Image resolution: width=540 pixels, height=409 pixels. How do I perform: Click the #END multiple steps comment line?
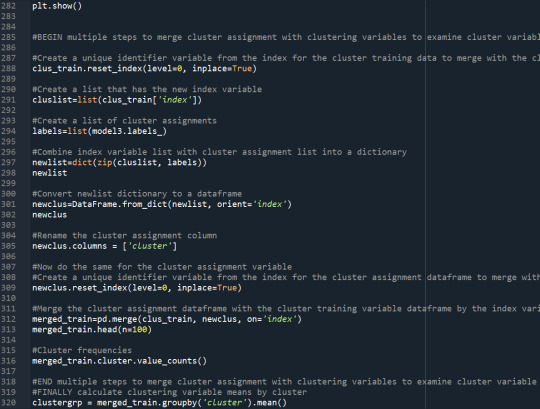(284, 382)
